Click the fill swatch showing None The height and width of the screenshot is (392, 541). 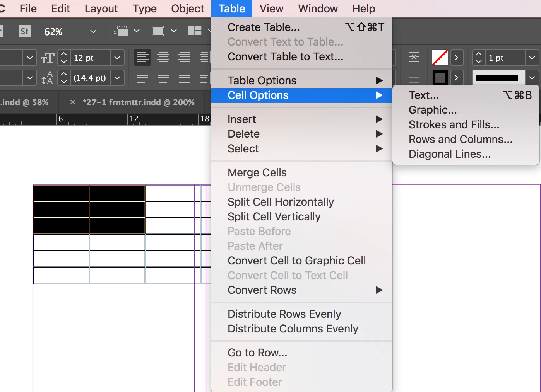point(440,58)
